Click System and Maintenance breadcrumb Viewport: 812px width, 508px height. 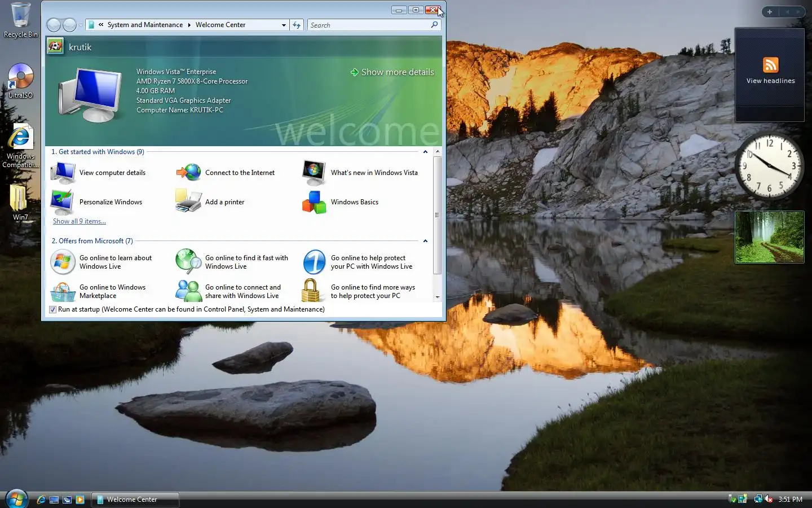click(x=145, y=25)
